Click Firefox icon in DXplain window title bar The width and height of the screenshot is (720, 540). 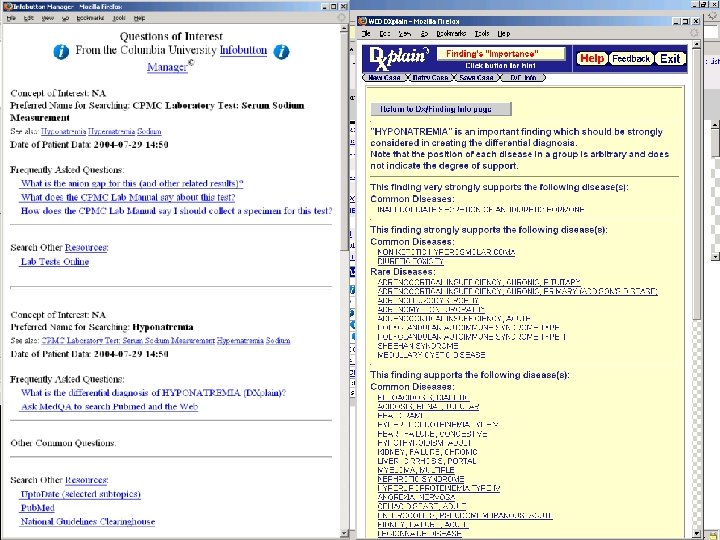[362, 21]
